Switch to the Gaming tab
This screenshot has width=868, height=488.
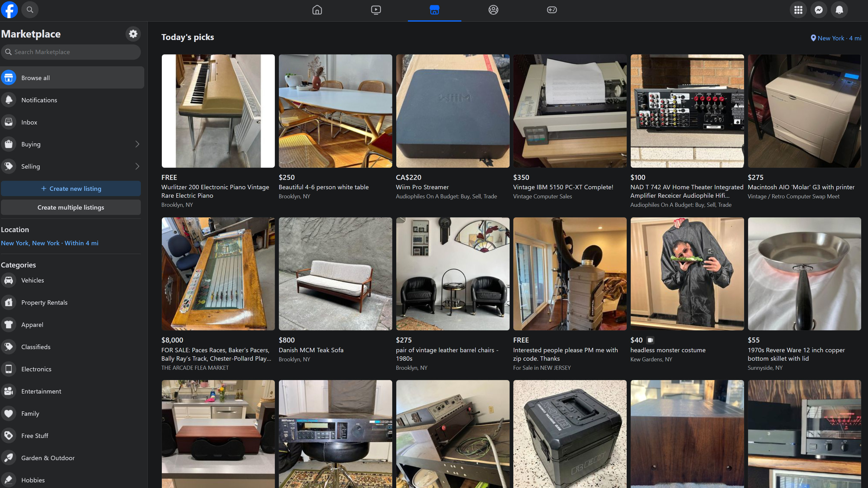pyautogui.click(x=552, y=10)
